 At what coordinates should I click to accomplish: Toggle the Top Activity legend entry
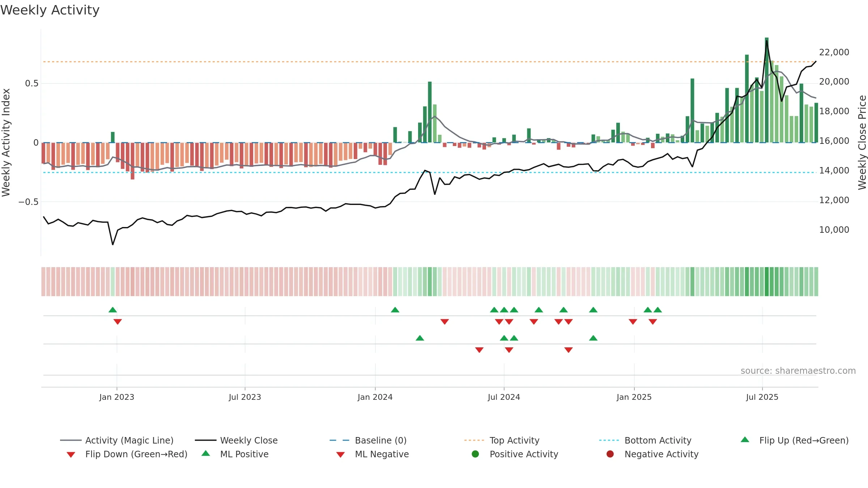[x=502, y=440]
